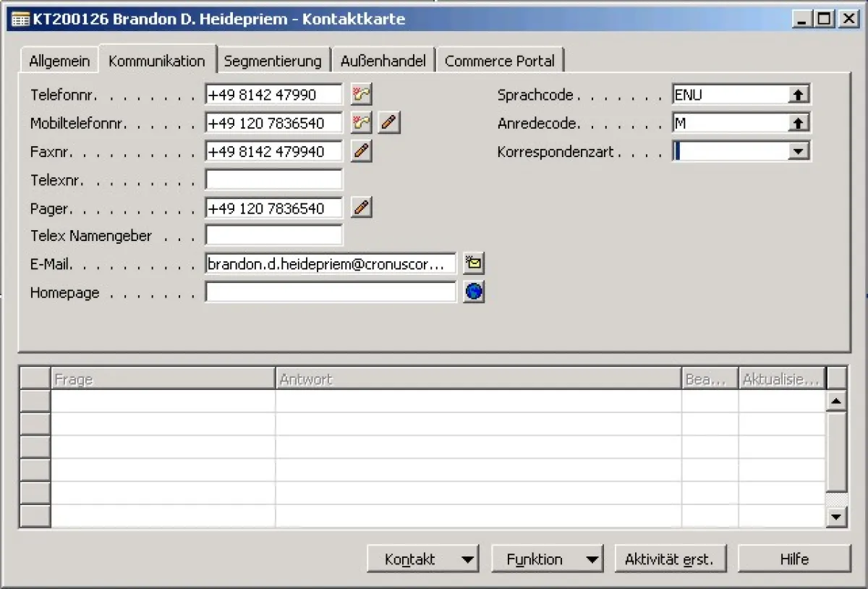Click inside the Telexnr input field
The width and height of the screenshot is (868, 589).
[273, 179]
